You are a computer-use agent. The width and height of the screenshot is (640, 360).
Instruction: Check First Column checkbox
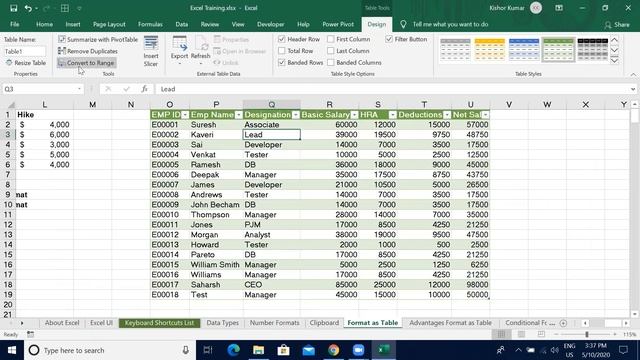pos(331,39)
